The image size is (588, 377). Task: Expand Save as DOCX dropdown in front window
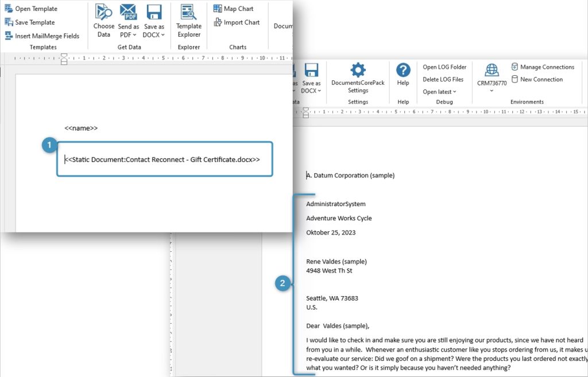163,35
